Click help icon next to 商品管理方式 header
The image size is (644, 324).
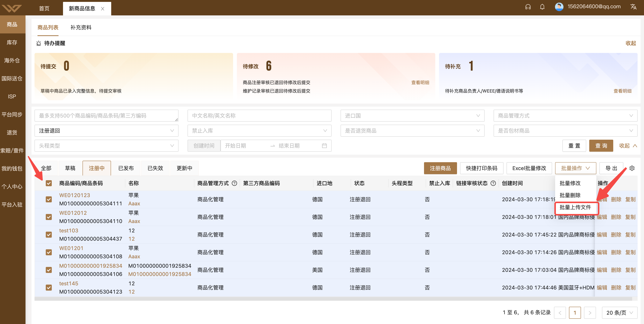point(234,183)
